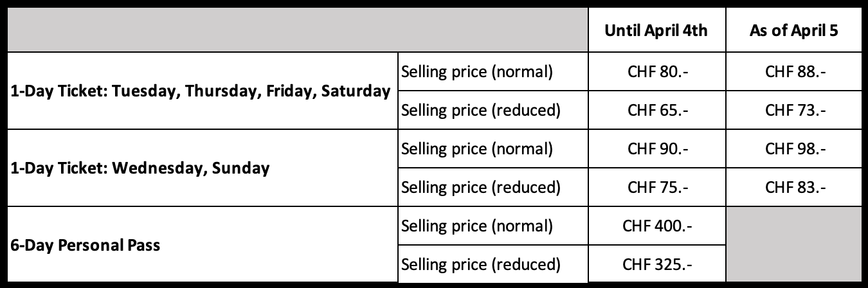Click the CHF 83.- price cell
The width and height of the screenshot is (868, 288).
[793, 187]
